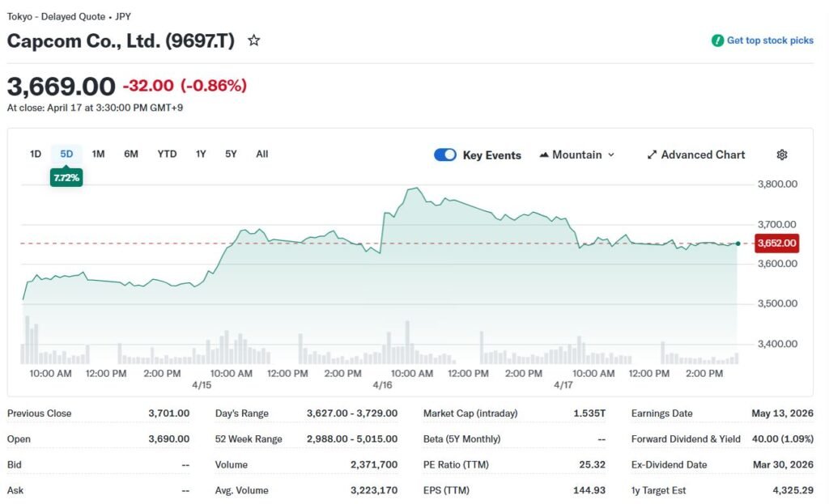Select the 1D time range tab
Image resolution: width=829 pixels, height=504 pixels.
pyautogui.click(x=36, y=154)
